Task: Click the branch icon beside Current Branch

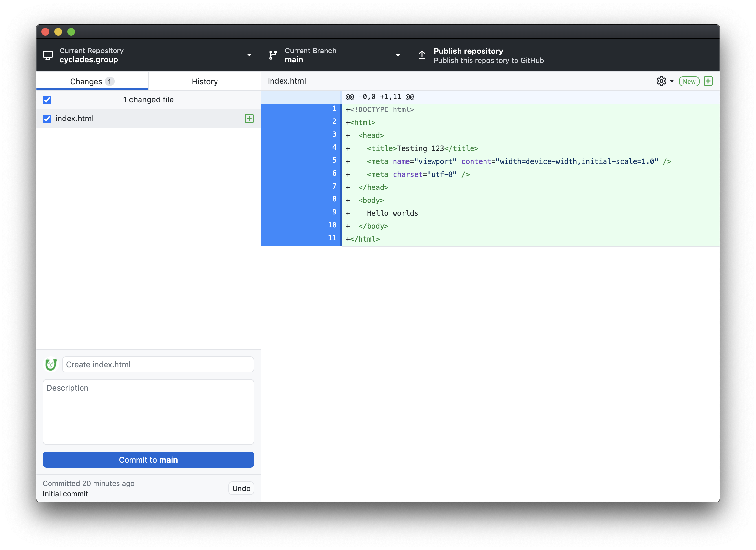Action: coord(273,55)
